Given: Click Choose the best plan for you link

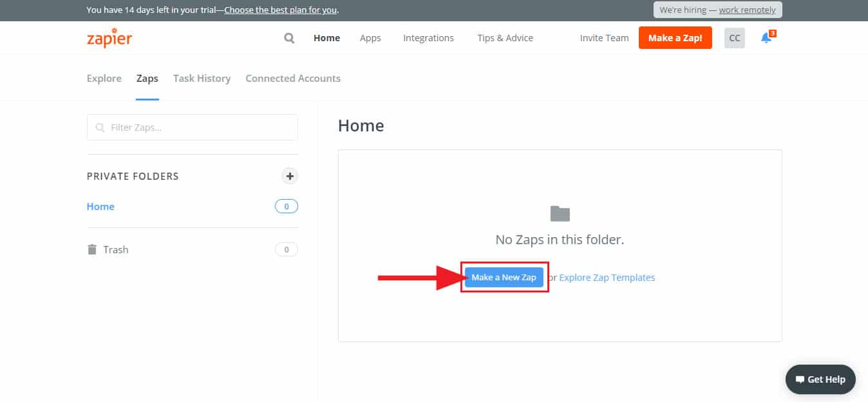Looking at the screenshot, I should (x=281, y=10).
